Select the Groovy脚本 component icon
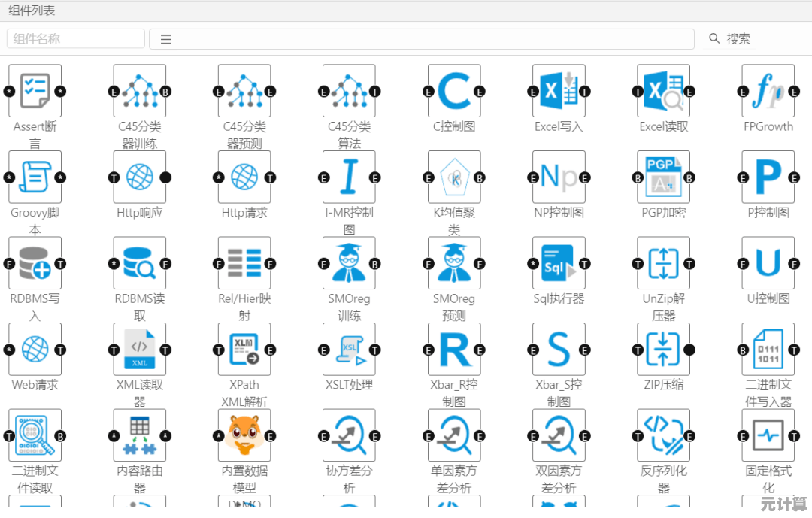The height and width of the screenshot is (518, 812). pyautogui.click(x=35, y=177)
